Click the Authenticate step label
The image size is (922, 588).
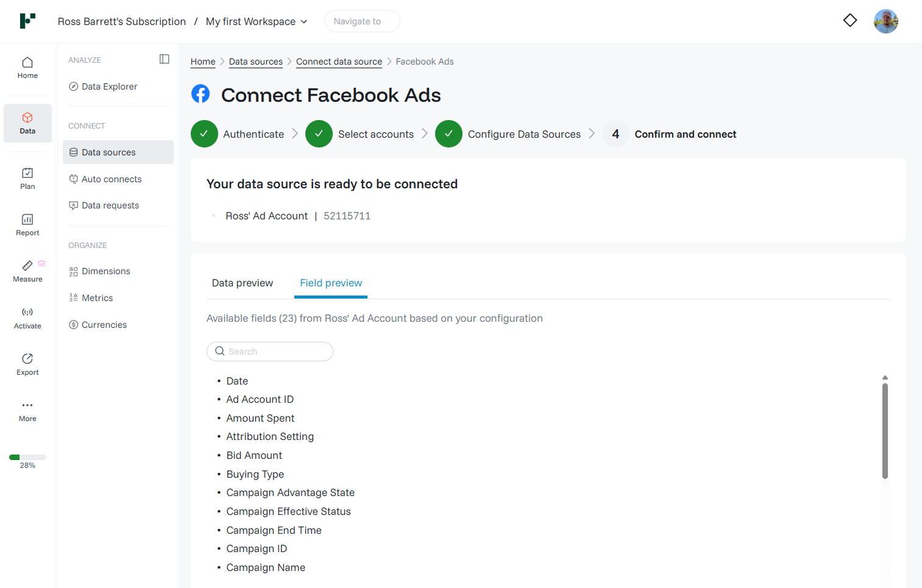[254, 134]
